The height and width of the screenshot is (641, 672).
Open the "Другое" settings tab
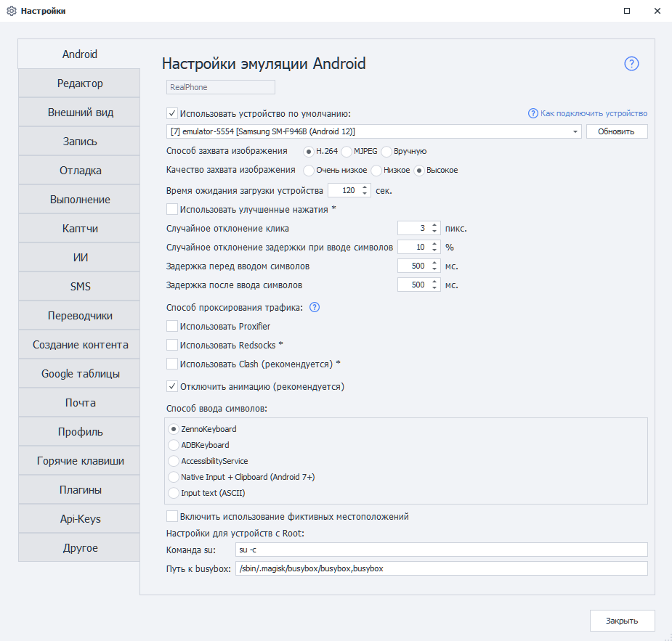79,548
